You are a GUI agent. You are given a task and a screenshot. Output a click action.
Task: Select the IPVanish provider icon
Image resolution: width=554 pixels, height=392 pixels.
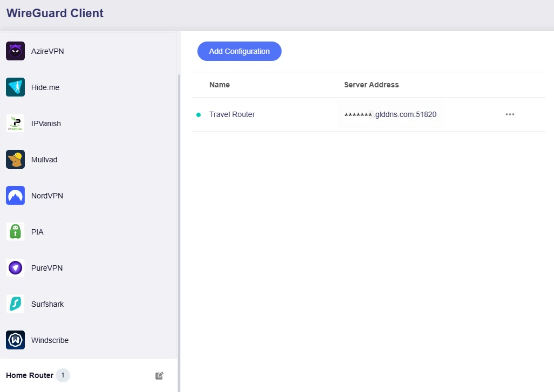coord(15,123)
